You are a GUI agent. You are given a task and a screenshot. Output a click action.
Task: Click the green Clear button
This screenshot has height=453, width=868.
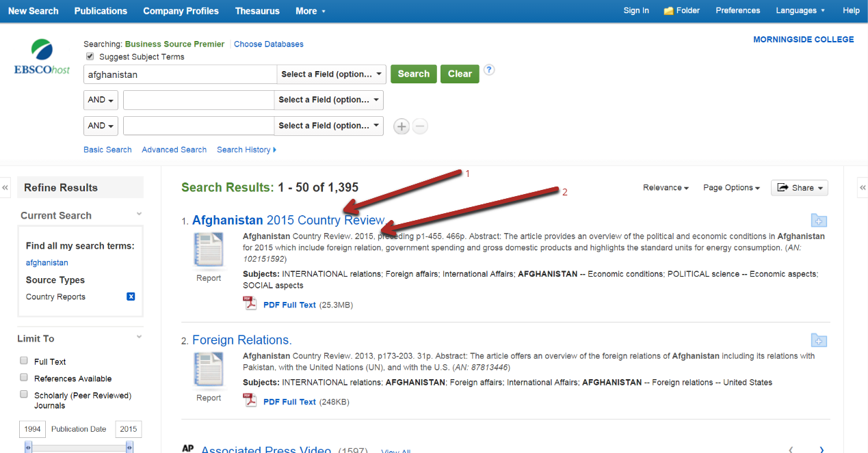[460, 74]
